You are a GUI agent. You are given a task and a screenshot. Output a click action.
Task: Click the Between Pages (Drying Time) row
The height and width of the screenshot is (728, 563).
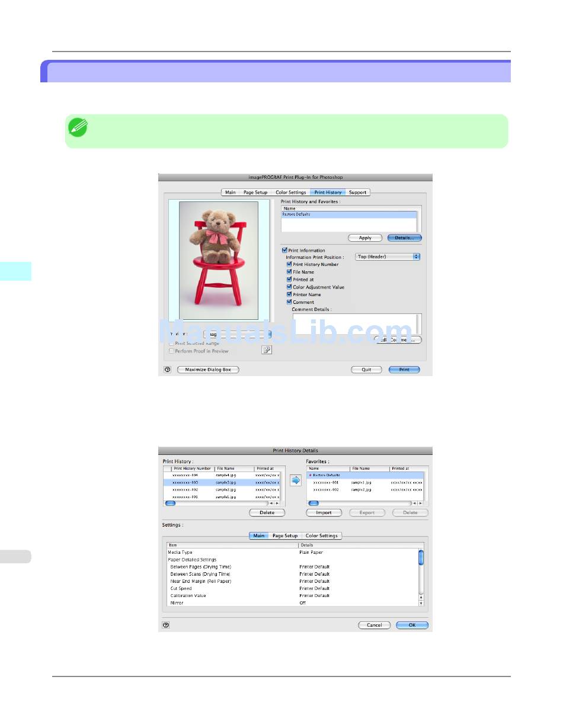point(293,567)
